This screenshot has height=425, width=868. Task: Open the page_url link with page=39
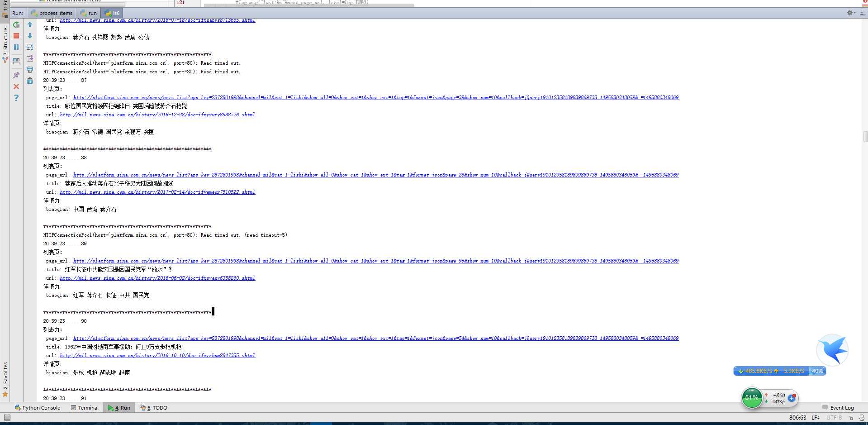(376, 97)
